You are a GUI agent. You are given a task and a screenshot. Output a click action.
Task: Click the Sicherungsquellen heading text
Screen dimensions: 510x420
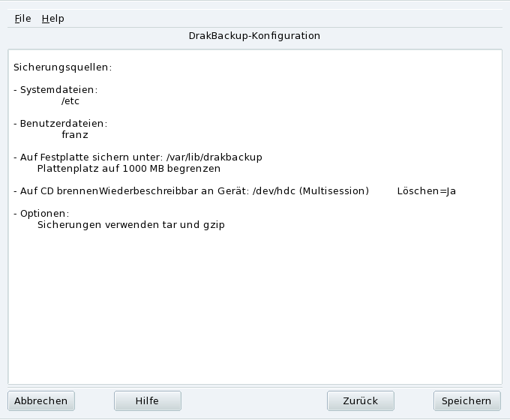coord(62,67)
